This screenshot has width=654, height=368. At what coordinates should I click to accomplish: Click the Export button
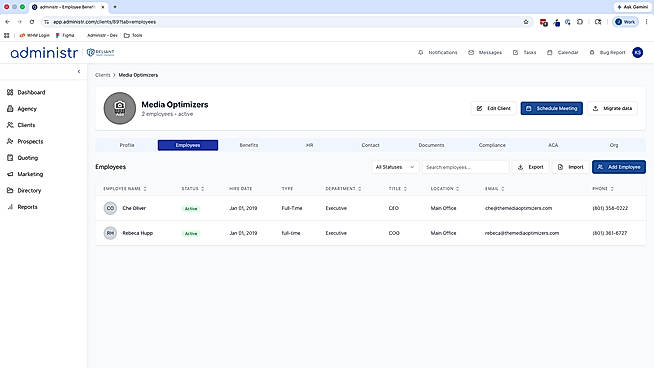click(x=531, y=167)
